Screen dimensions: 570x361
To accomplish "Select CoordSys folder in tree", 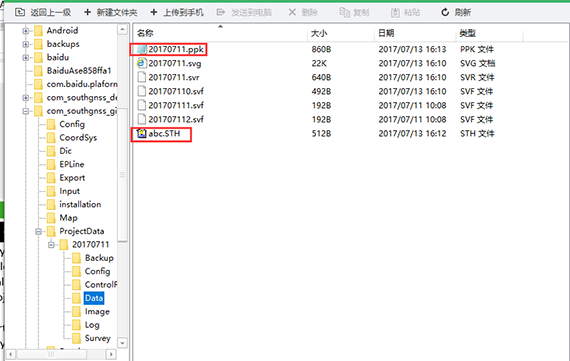I will 78,138.
